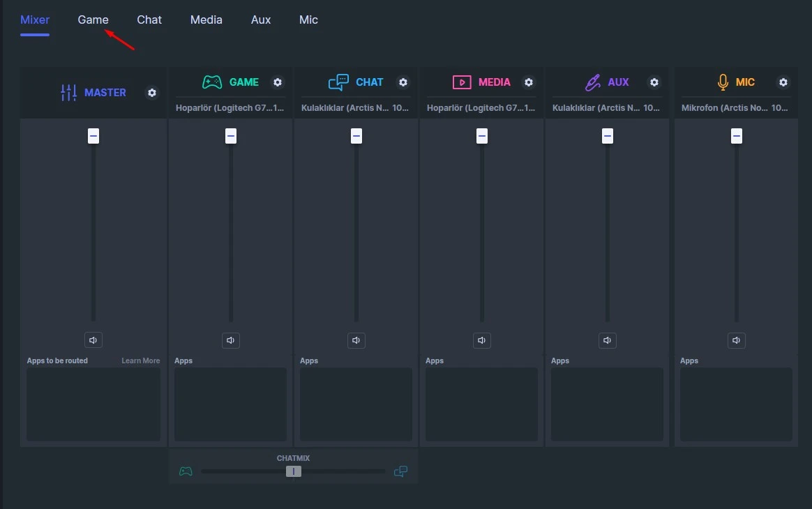Click the Game controller icon in header

click(212, 82)
